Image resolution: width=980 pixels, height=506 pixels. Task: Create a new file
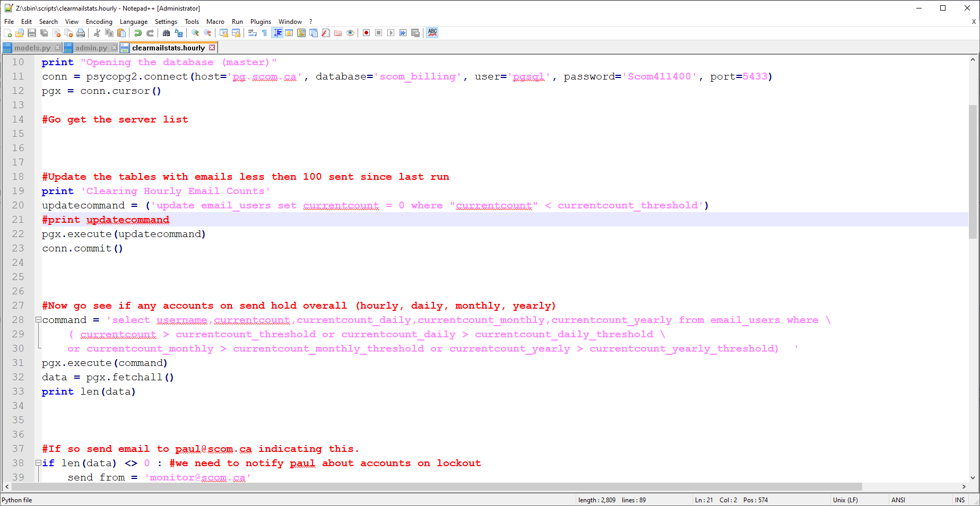coord(8,32)
